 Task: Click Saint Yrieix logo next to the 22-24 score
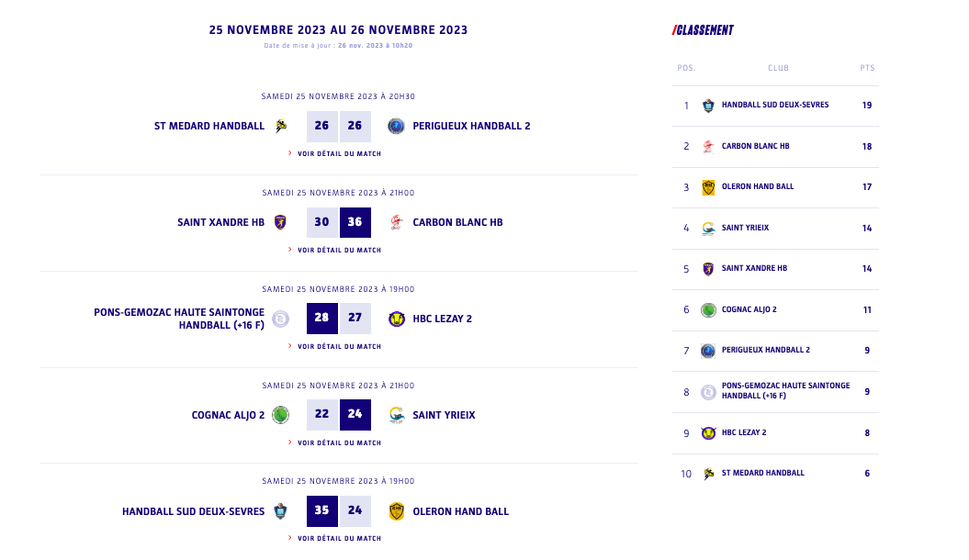[x=396, y=415]
